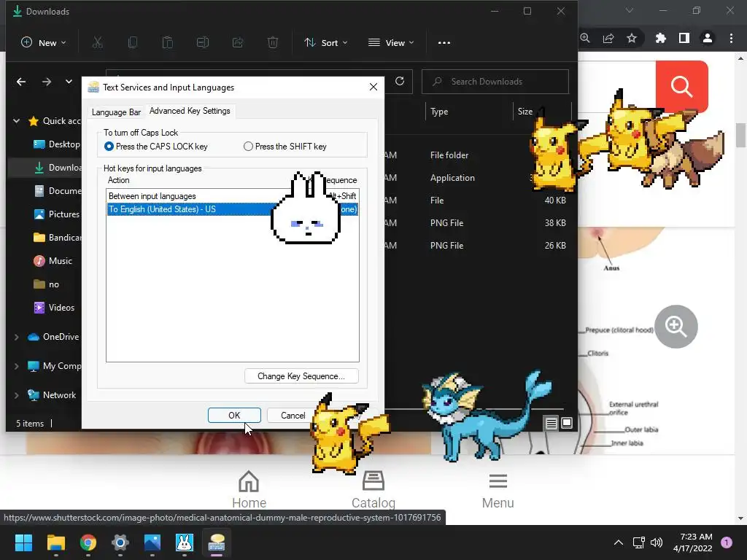Select the To English (United States) - US row

point(233,209)
